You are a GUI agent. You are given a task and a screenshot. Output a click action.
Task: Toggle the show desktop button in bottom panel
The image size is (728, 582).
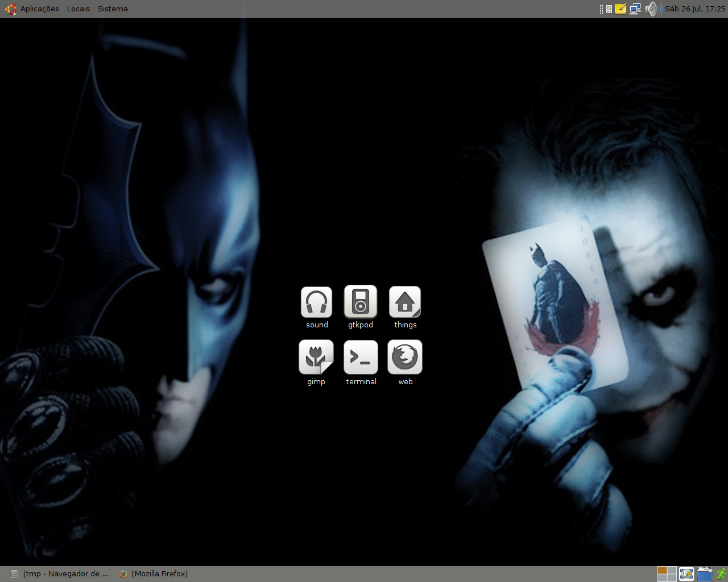pos(686,574)
